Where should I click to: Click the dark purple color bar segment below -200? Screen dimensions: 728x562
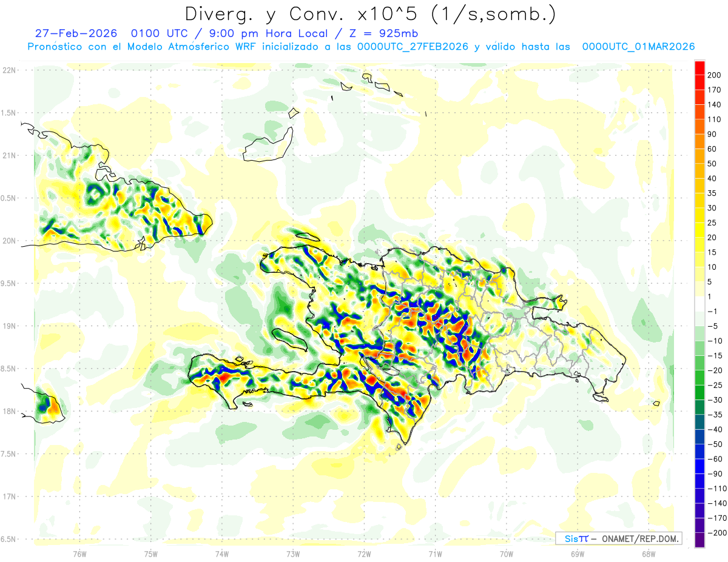click(x=699, y=540)
